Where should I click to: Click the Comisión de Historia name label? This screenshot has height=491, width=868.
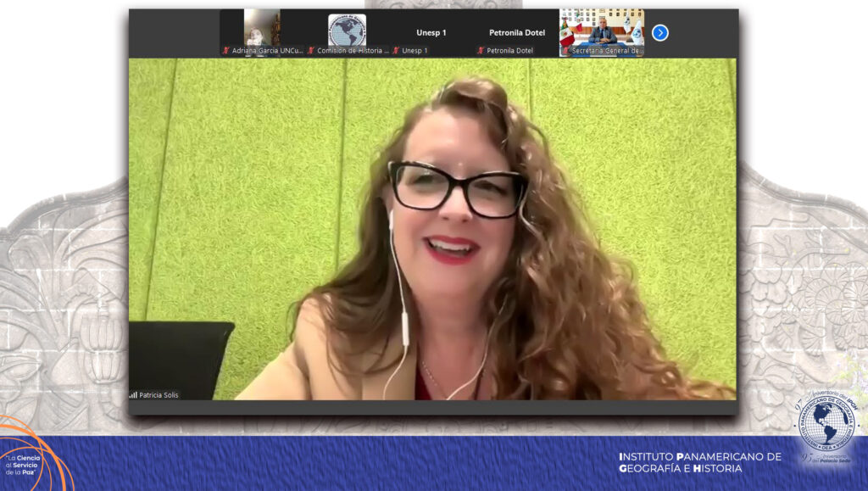point(353,51)
